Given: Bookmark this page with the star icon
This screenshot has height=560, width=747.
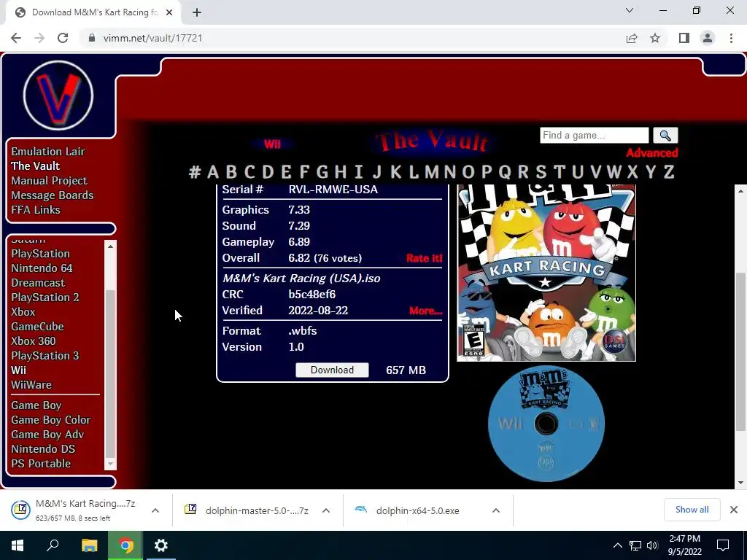Looking at the screenshot, I should [x=655, y=38].
